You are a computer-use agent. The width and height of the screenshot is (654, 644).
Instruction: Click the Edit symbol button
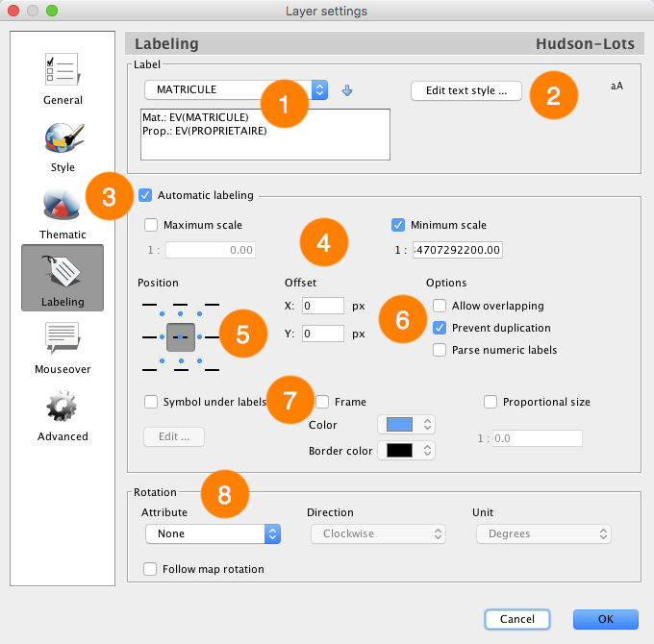coord(174,436)
